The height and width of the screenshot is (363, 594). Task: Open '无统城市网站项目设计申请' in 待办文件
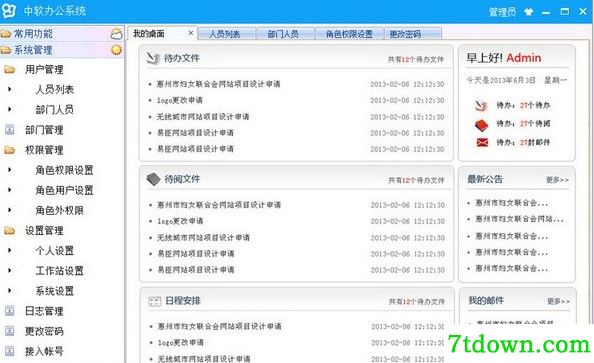click(203, 117)
